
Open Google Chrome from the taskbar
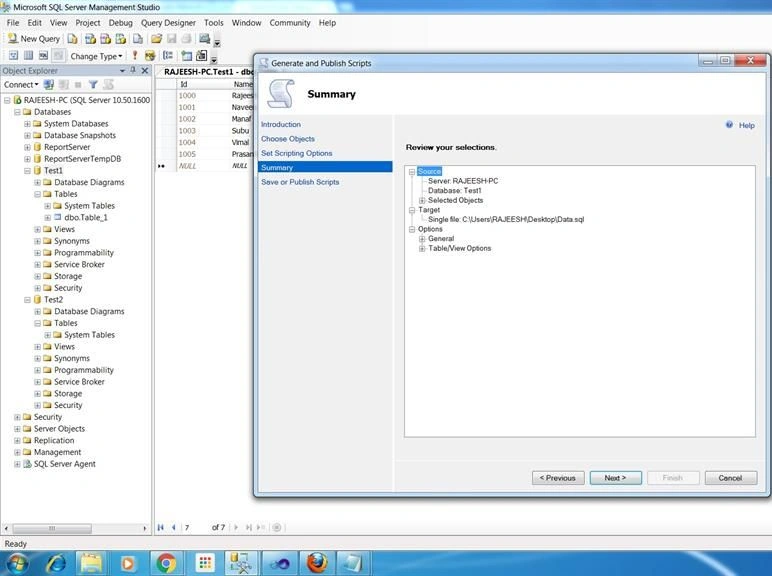point(166,563)
